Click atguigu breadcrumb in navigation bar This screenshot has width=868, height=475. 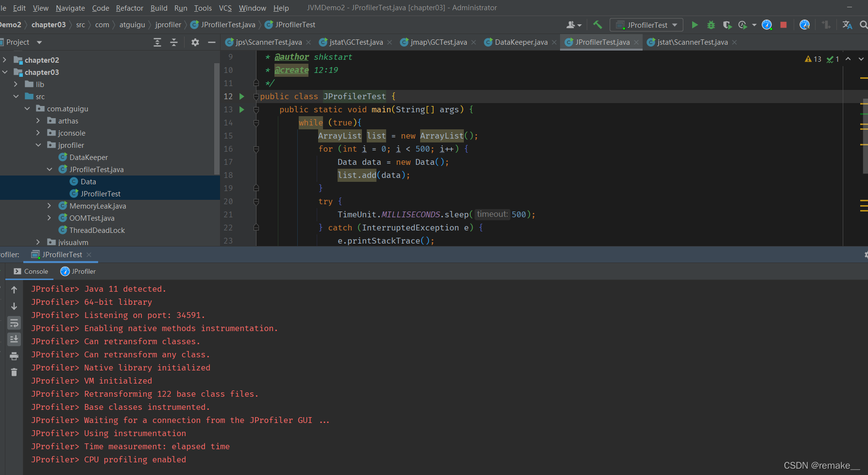(x=132, y=25)
